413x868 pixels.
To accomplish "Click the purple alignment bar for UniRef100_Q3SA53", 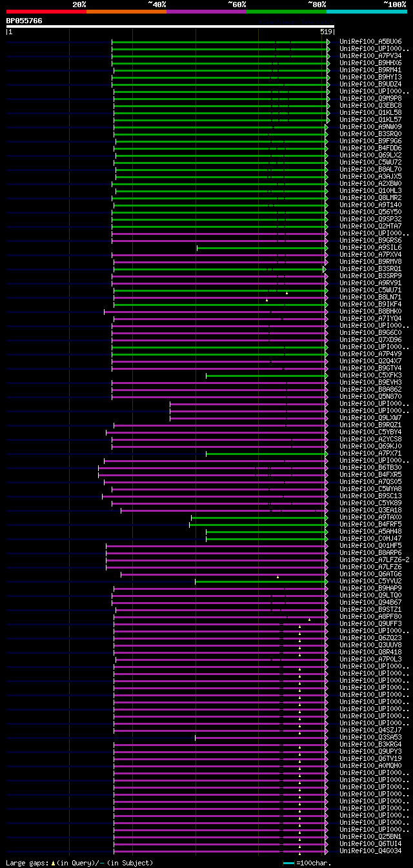I will (x=261, y=737).
